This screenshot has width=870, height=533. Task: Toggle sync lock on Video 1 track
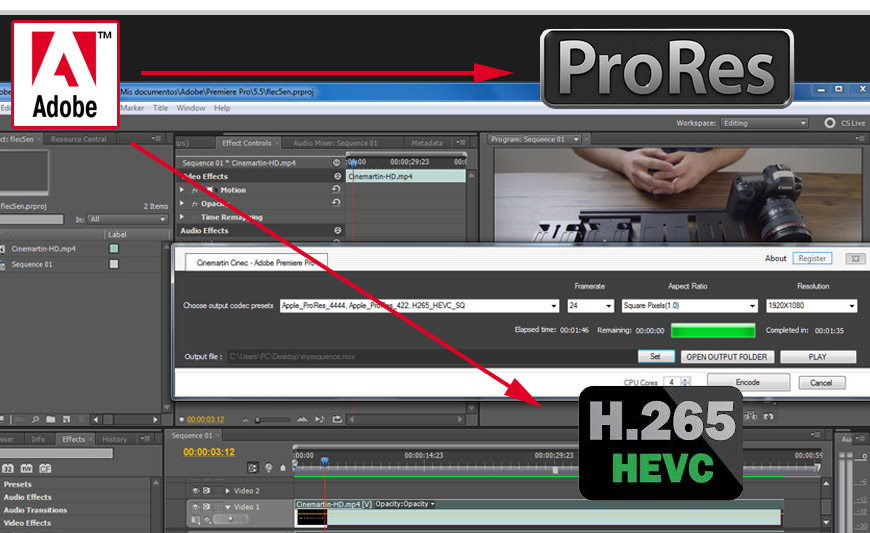(x=206, y=507)
